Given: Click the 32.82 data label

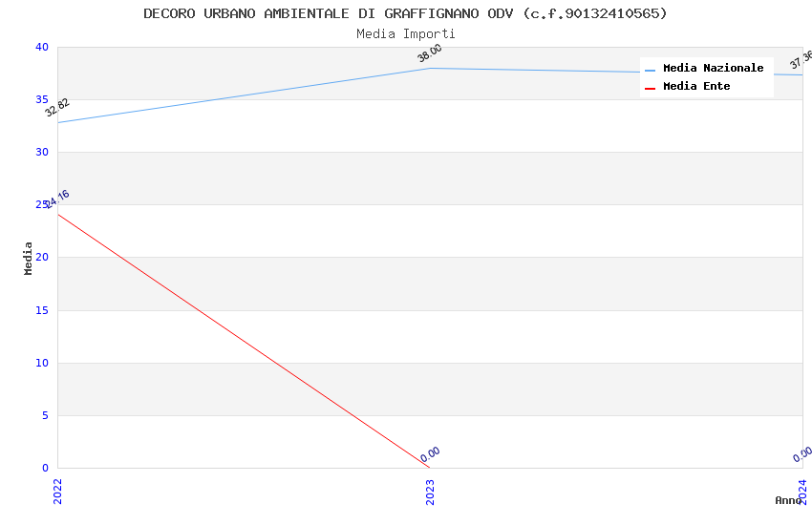Looking at the screenshot, I should pyautogui.click(x=57, y=108).
